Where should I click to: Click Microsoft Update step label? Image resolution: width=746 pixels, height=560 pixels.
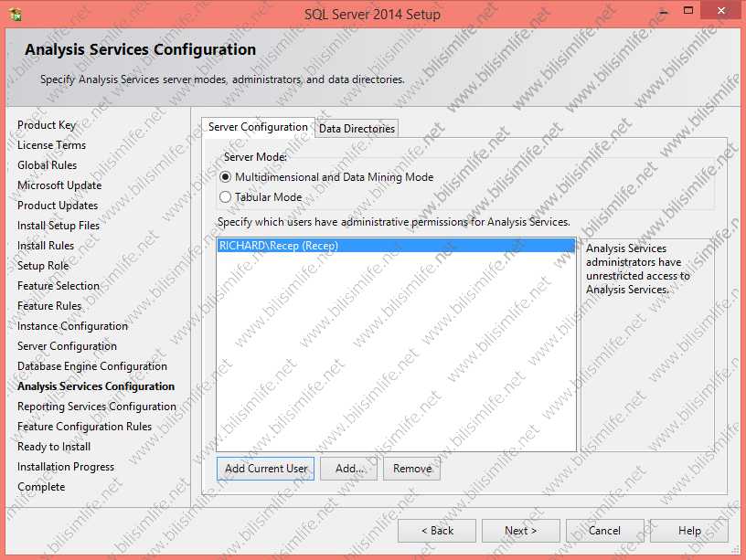click(x=59, y=185)
